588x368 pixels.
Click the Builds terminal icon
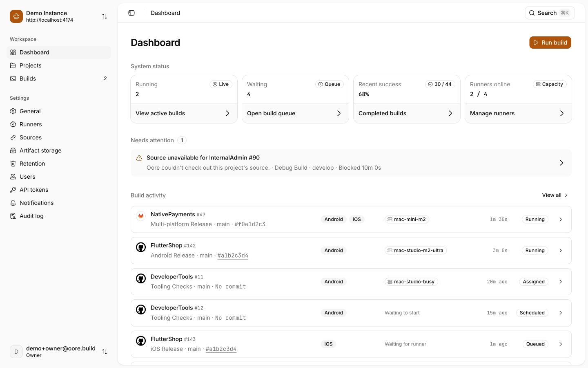coord(13,79)
